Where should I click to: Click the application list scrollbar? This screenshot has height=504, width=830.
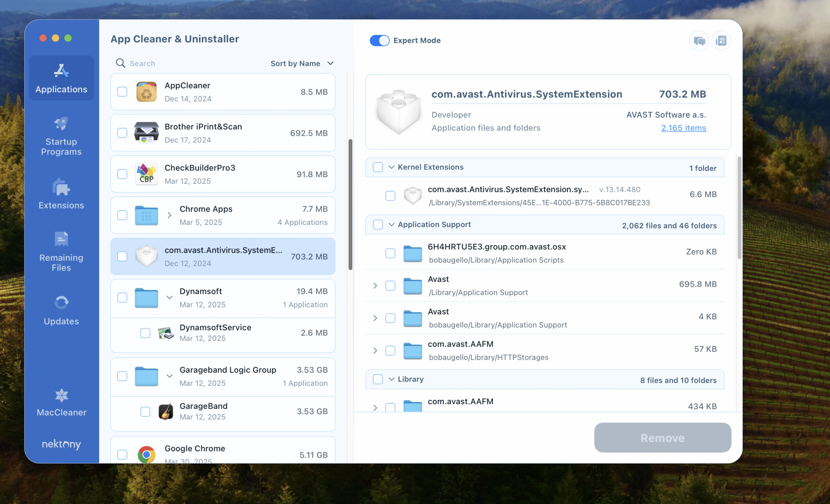point(350,204)
